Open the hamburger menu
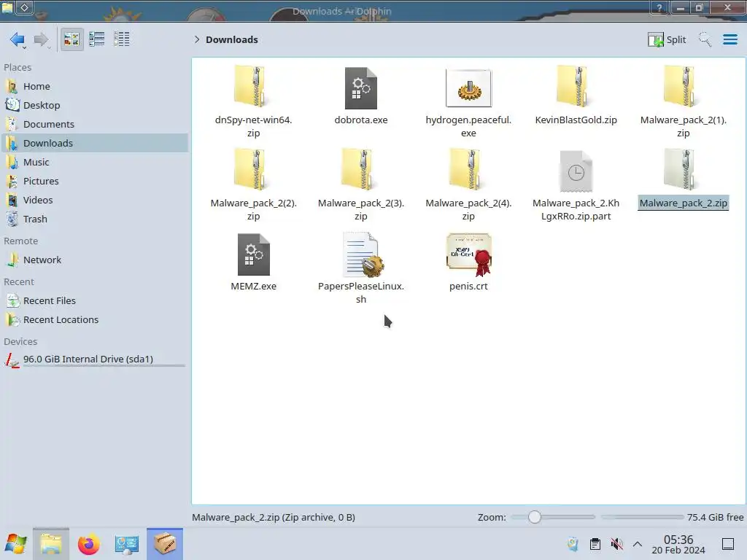The height and width of the screenshot is (560, 747). [729, 39]
